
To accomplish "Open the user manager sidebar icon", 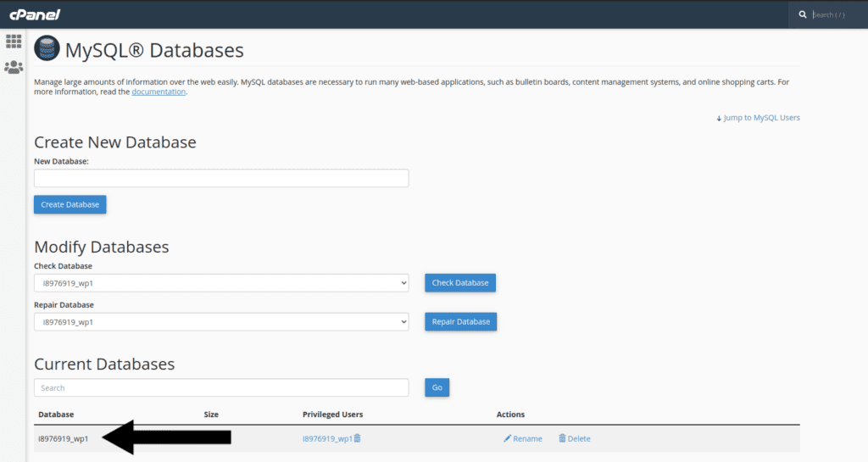I will coord(14,67).
